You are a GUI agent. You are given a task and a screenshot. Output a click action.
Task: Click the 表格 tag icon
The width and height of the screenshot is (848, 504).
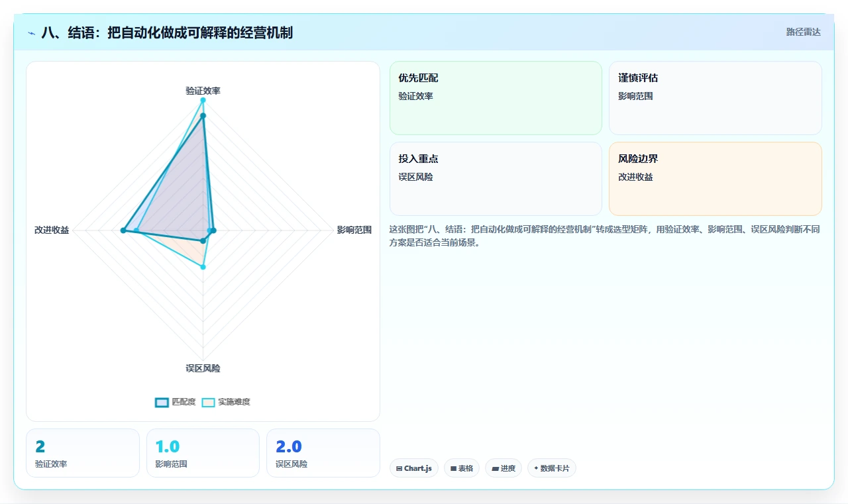(x=453, y=468)
